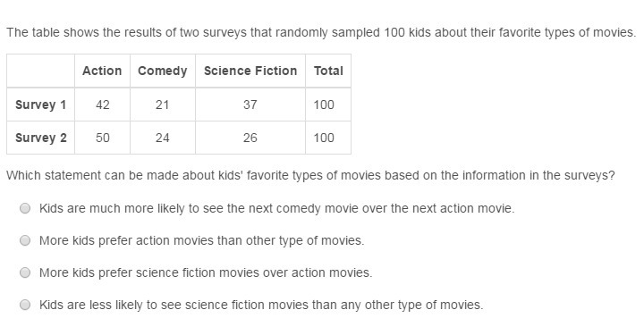Viewport: 644px width, 335px height.
Task: Click the Total column header
Action: (328, 71)
